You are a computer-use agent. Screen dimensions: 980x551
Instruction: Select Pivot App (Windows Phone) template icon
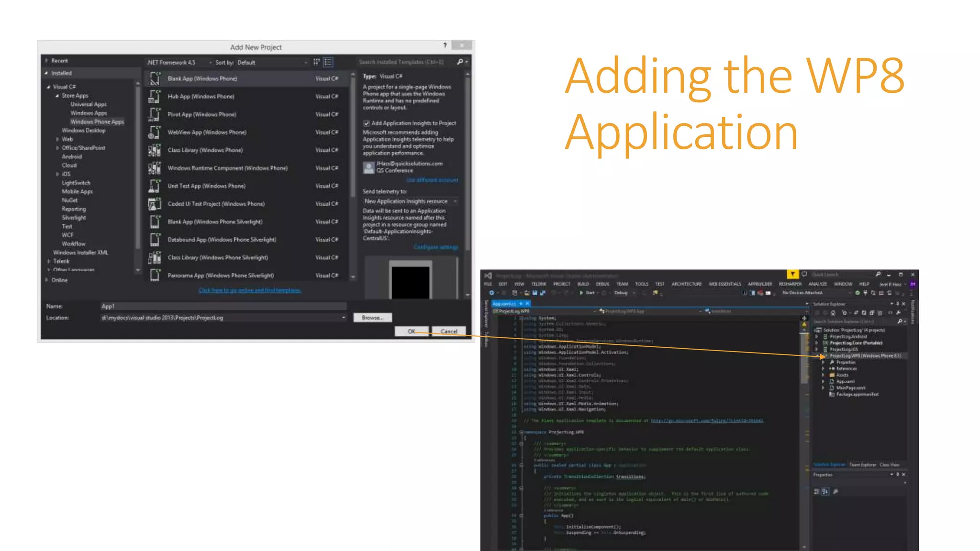tap(154, 114)
